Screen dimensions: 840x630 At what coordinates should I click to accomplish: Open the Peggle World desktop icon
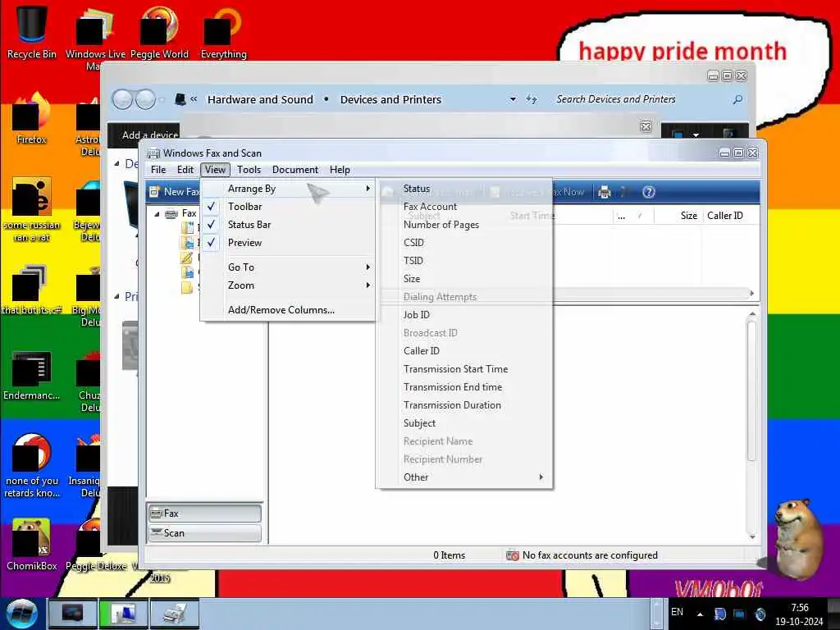coord(159,32)
